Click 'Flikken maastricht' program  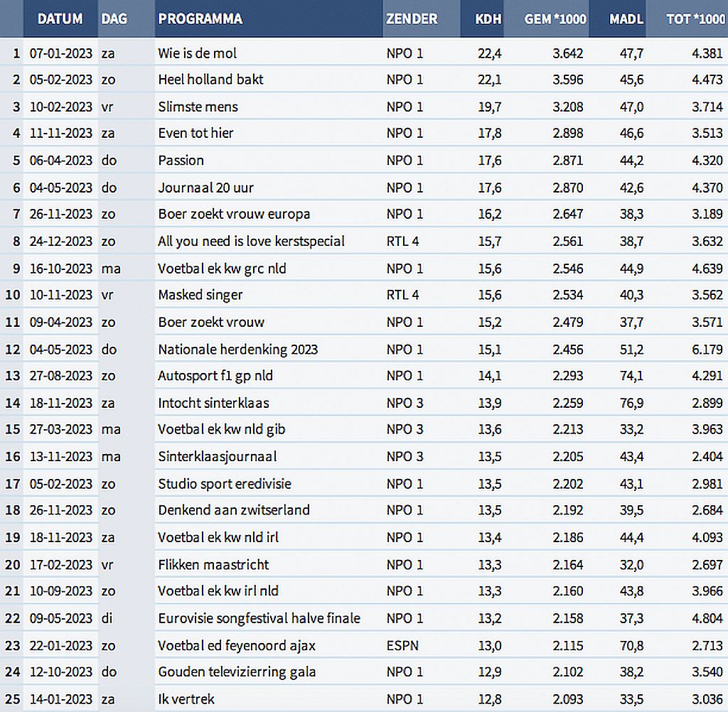(213, 565)
